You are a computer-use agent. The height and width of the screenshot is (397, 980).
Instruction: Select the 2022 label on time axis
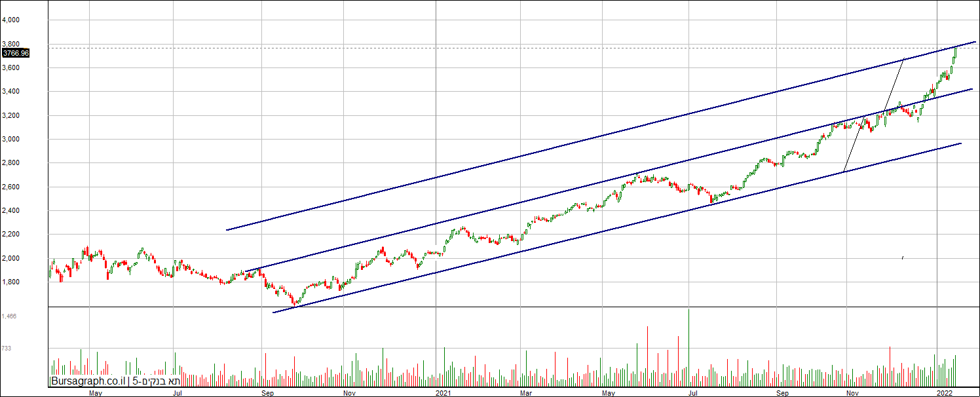[944, 393]
